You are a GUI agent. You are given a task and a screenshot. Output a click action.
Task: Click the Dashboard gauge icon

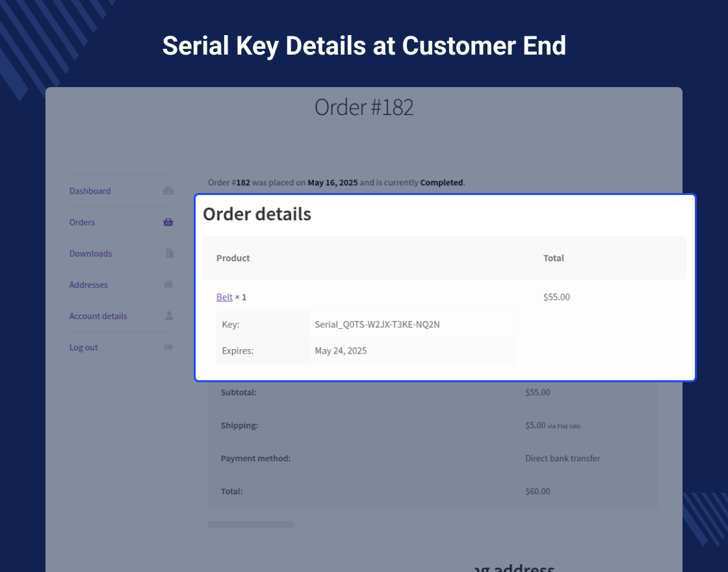(168, 191)
